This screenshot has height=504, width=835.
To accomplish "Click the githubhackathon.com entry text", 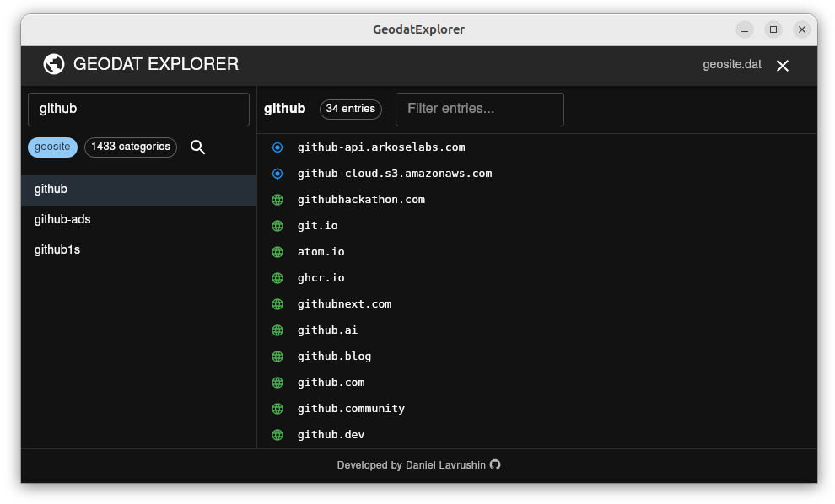I will click(x=361, y=200).
